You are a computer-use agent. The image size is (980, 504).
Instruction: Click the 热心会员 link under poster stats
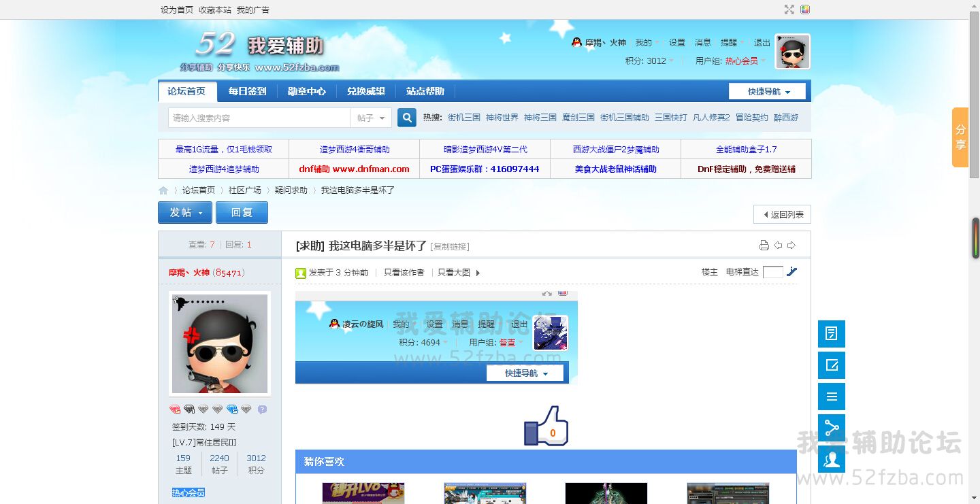189,492
